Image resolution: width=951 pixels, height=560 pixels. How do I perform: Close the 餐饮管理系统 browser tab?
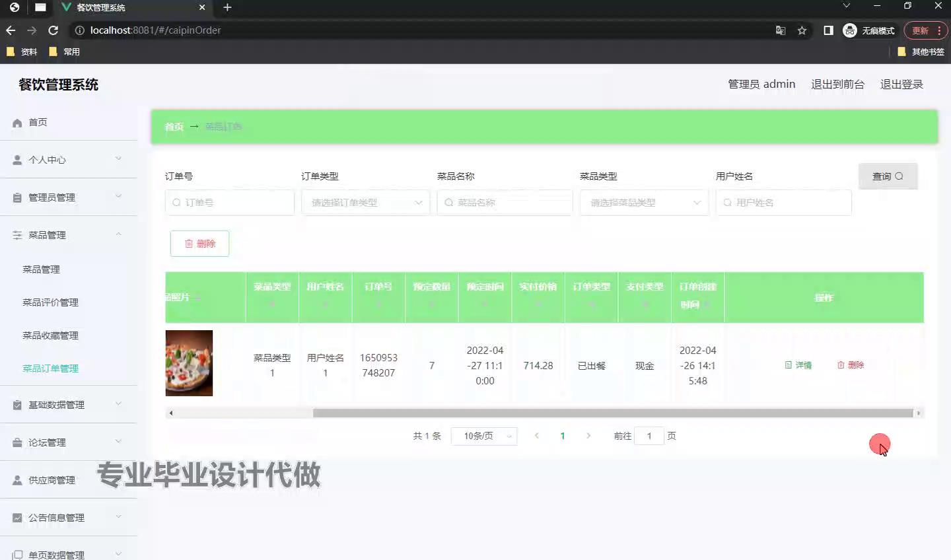202,7
